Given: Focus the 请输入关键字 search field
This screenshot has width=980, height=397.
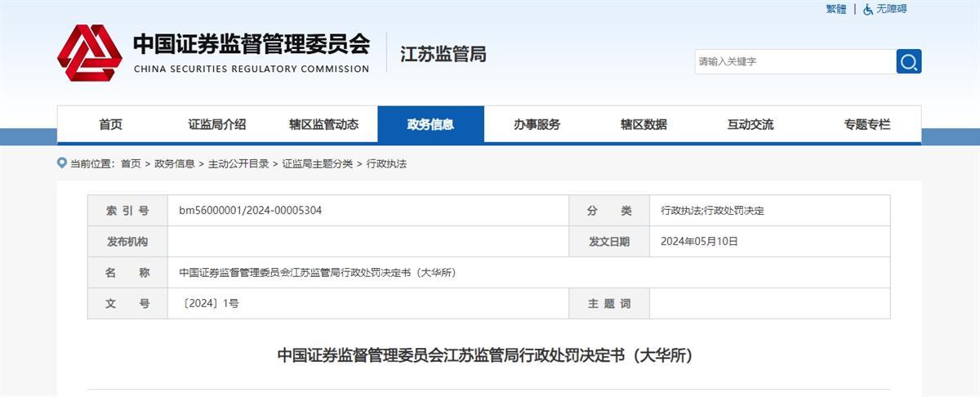Looking at the screenshot, I should (795, 61).
